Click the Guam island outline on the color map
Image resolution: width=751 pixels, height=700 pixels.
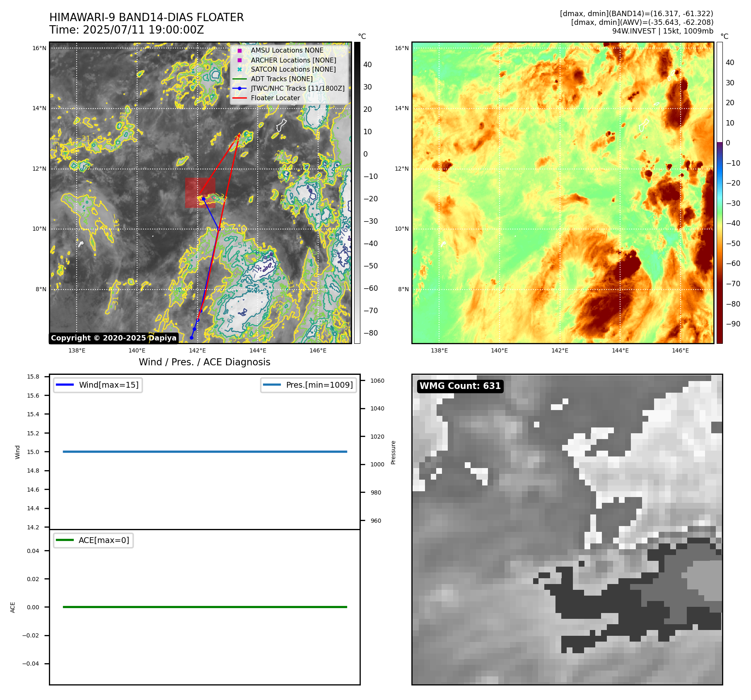(x=644, y=125)
